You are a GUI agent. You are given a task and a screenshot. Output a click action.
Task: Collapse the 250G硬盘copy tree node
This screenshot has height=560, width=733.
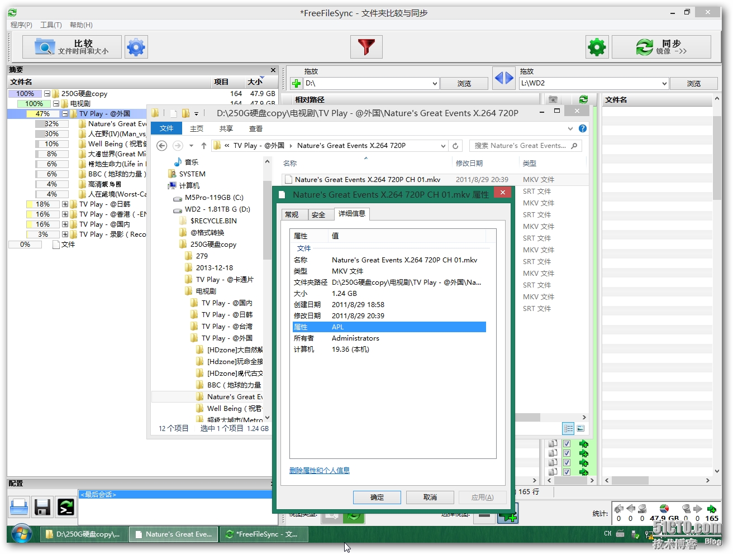47,94
